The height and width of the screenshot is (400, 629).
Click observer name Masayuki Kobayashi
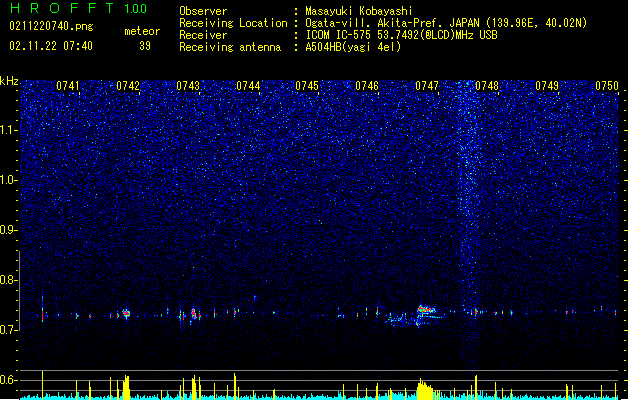pyautogui.click(x=359, y=11)
